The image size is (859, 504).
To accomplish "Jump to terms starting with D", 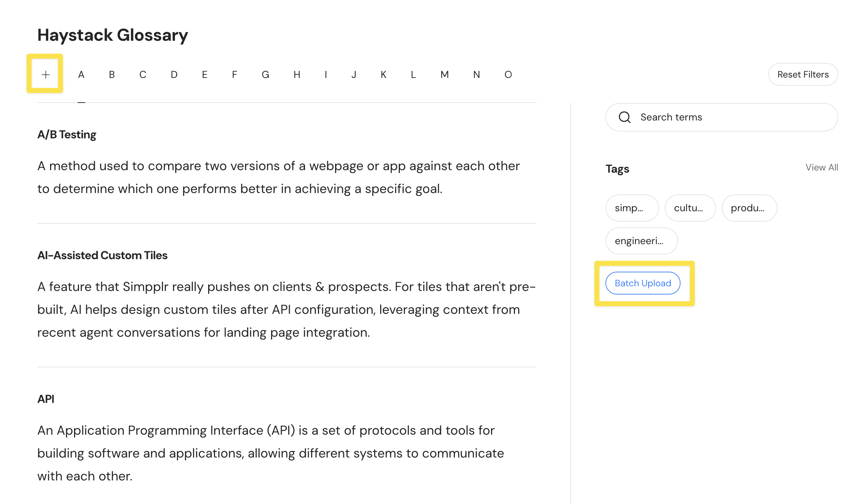I will [174, 74].
